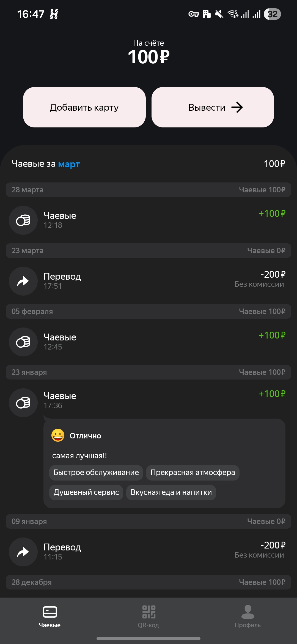Tap the 'Душевный сервис' review tag
297x644 pixels.
[x=86, y=492]
